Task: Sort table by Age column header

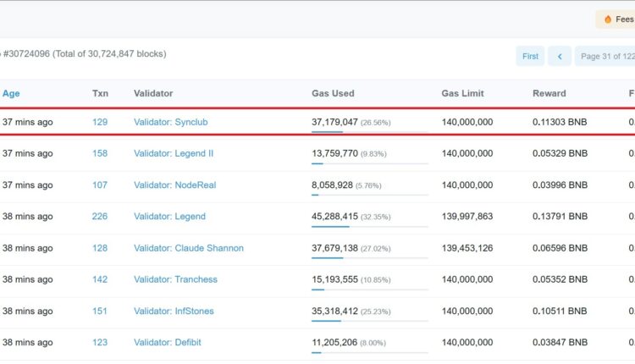Action: (11, 93)
